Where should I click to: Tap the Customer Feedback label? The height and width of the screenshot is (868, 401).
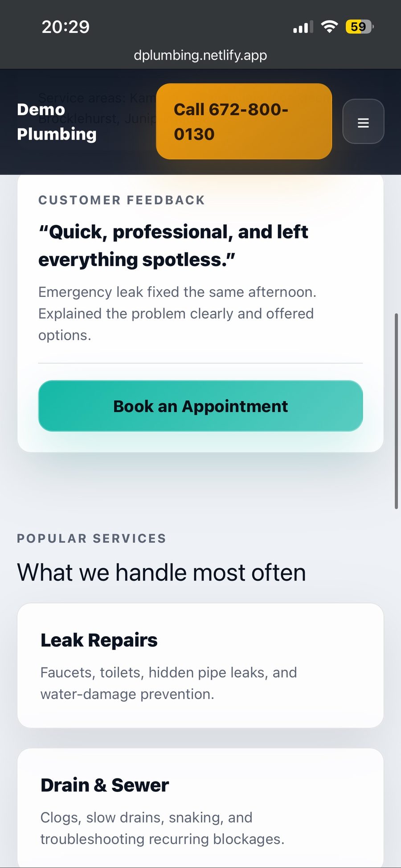tap(122, 200)
